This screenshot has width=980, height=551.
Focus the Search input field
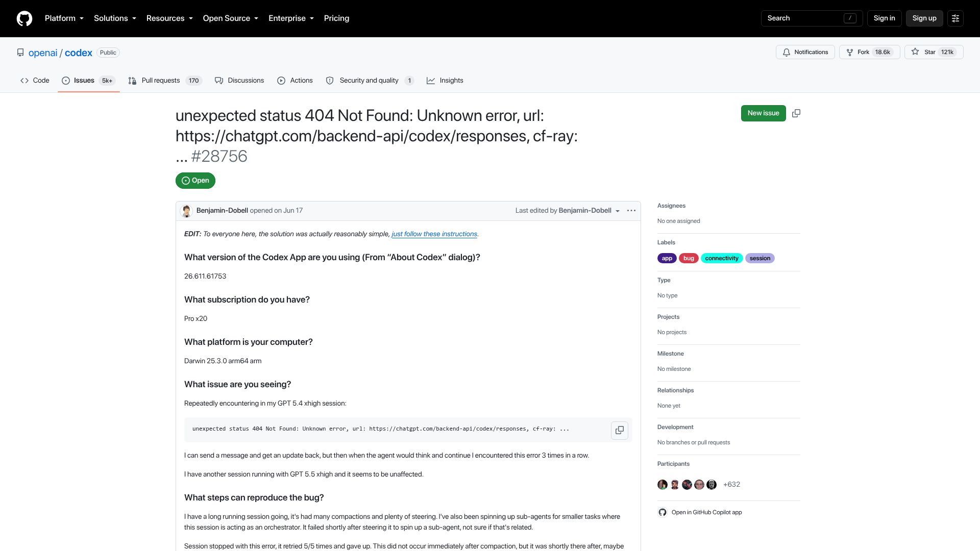point(812,18)
